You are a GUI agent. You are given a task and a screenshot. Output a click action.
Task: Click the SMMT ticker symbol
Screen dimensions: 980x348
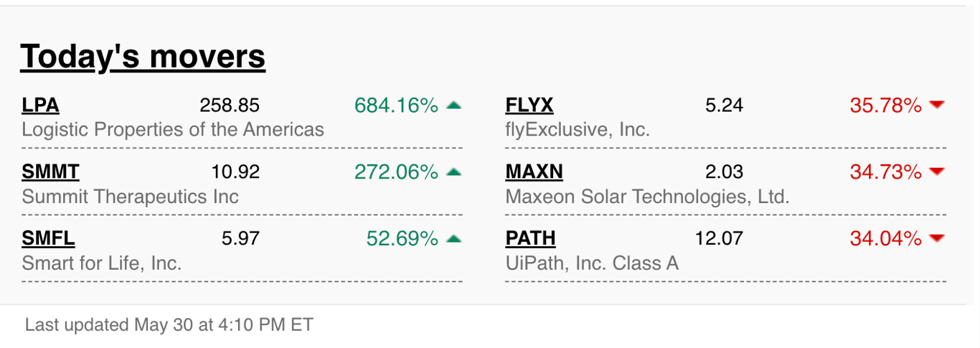[50, 172]
